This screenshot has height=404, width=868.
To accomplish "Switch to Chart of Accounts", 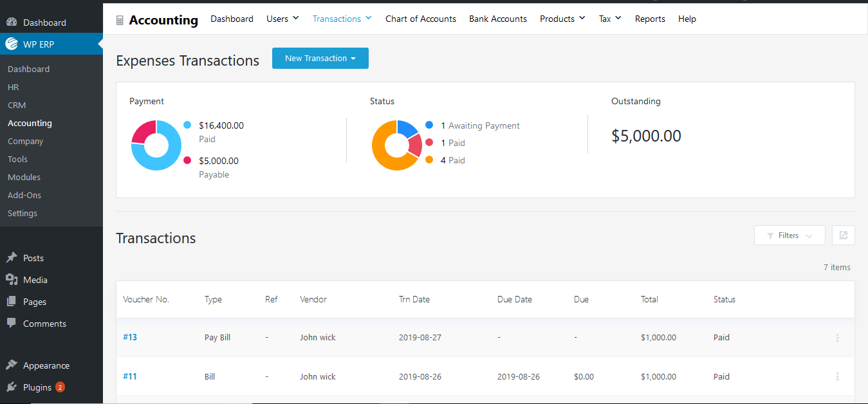I will [420, 19].
